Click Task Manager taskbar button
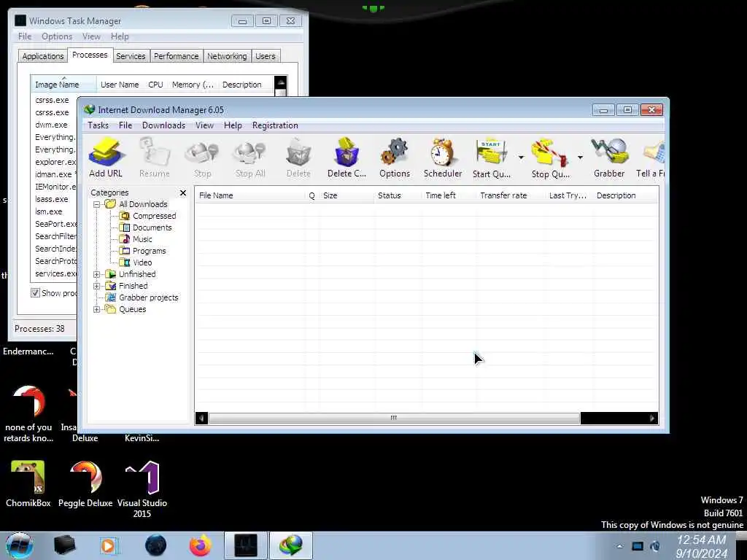Screen dimensions: 747x560 [x=246, y=545]
